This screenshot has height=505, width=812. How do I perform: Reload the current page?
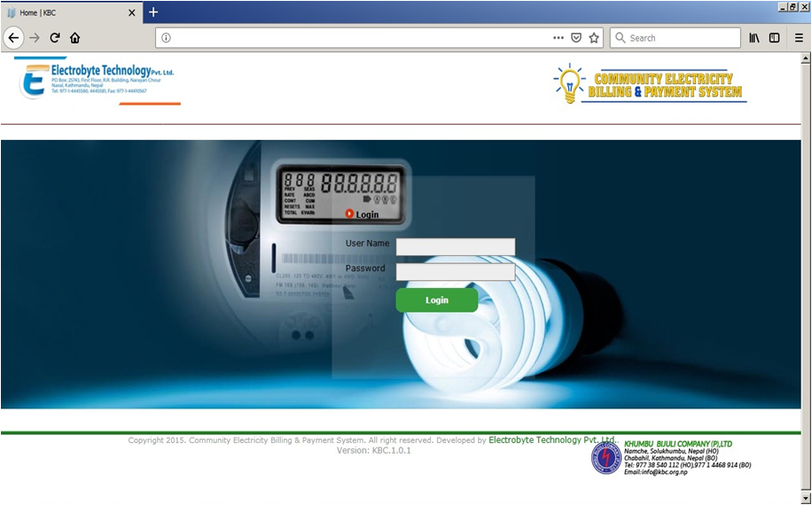55,38
